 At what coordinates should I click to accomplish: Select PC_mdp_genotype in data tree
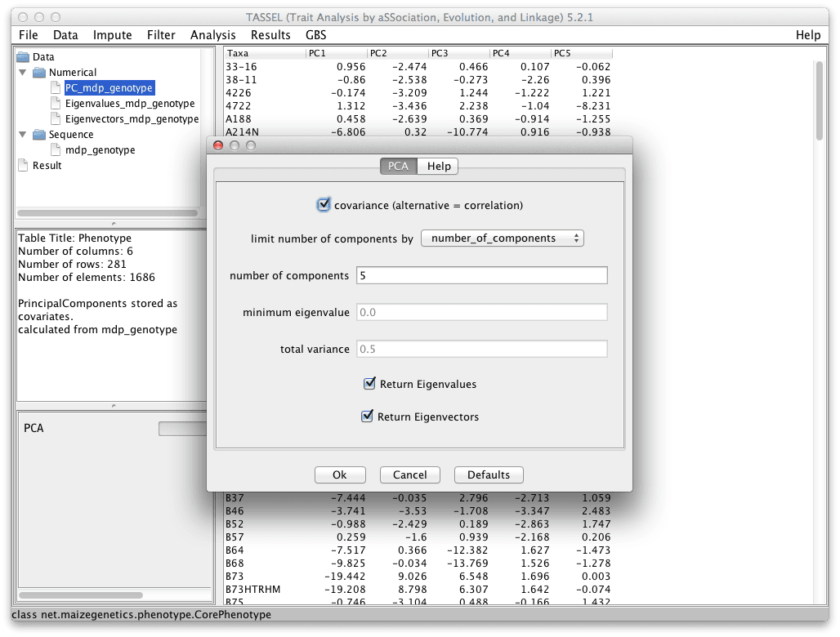109,87
